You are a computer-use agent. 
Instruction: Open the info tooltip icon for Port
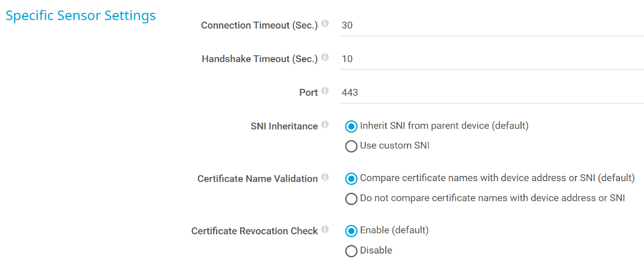tap(325, 91)
